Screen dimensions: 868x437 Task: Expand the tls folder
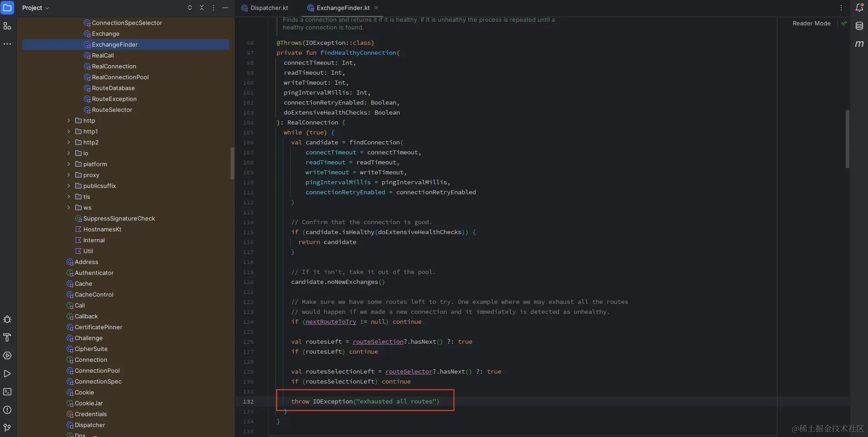tap(69, 197)
